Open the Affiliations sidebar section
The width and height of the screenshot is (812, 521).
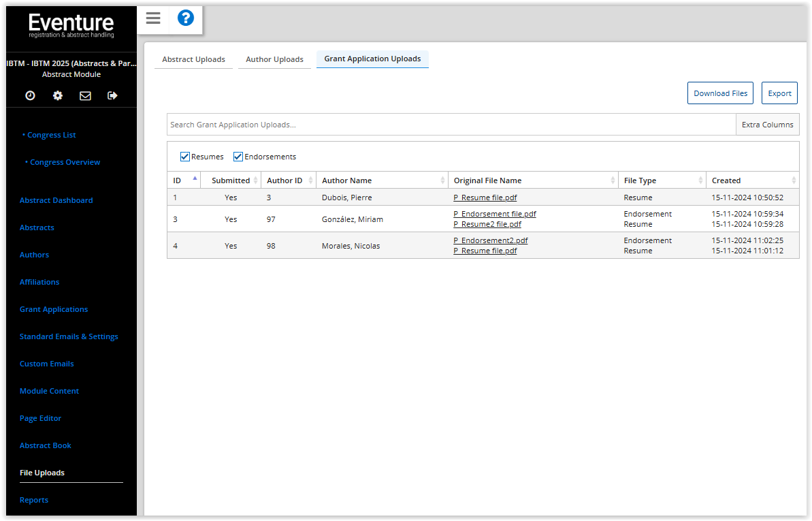pos(39,282)
